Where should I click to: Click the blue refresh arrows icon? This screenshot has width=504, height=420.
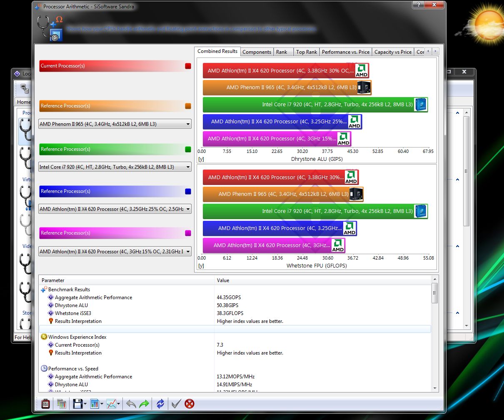(160, 403)
